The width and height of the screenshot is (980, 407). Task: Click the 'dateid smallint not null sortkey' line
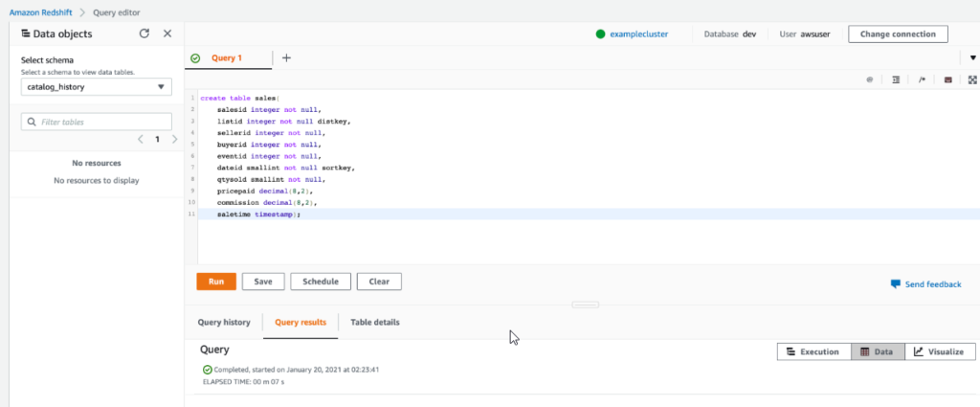pos(287,169)
